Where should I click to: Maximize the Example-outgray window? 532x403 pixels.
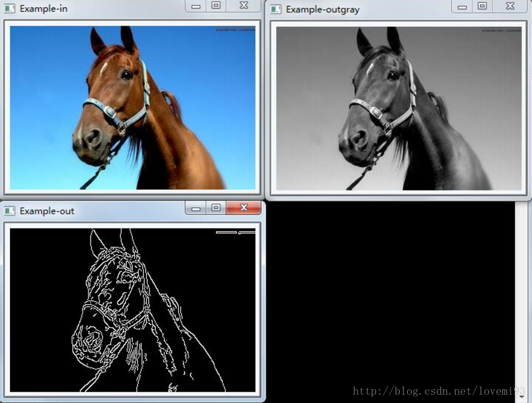482,6
